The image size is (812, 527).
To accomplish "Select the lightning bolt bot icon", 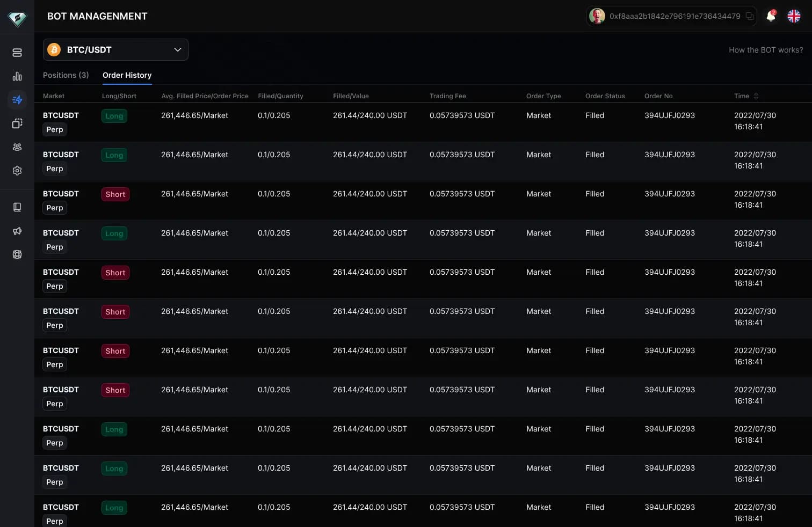I will pos(17,100).
